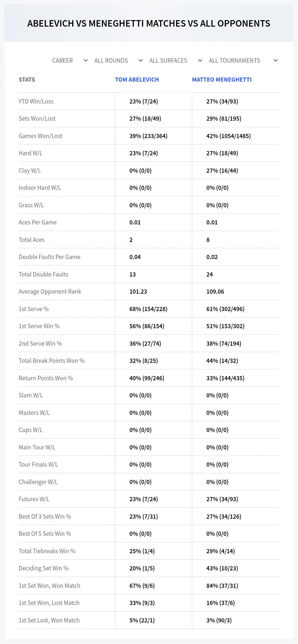The height and width of the screenshot is (644, 298).
Task: Click the chevron beside ALL ROUNDS
Action: [141, 61]
